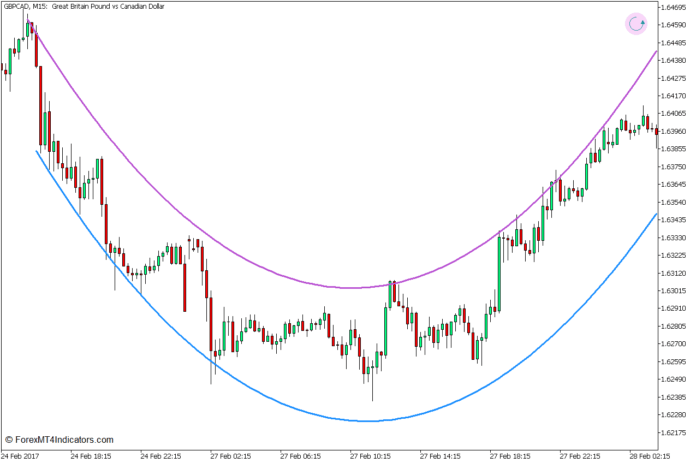Click the 1.63120 price axis label
The height and width of the screenshot is (463, 696).
(676, 273)
